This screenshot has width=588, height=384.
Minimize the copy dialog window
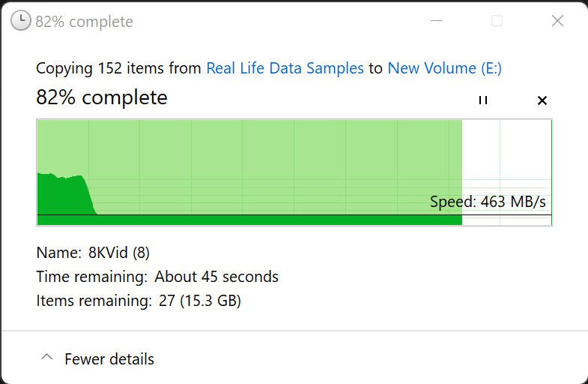click(436, 21)
